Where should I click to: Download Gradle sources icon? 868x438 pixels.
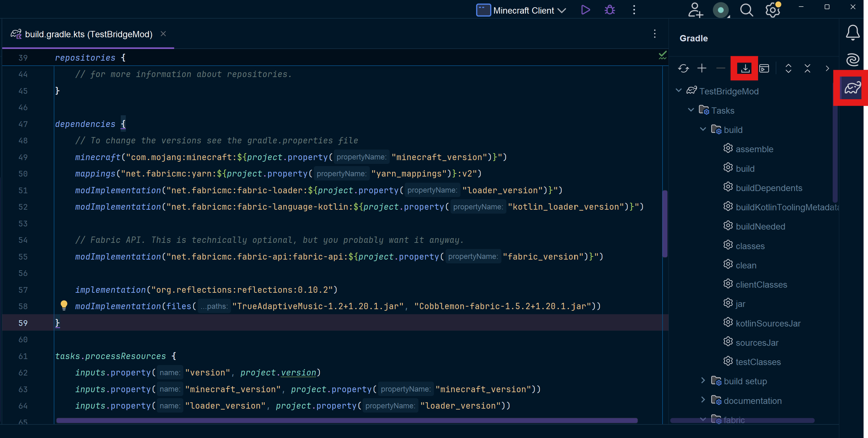745,68
